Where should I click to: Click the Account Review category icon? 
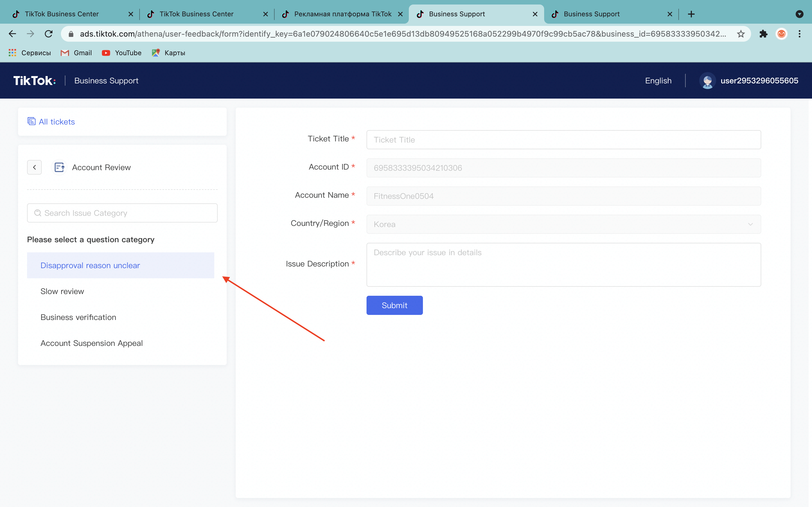(x=59, y=167)
